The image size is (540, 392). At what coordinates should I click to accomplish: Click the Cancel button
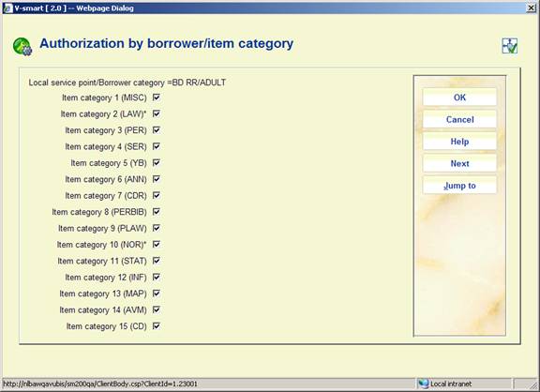point(459,119)
